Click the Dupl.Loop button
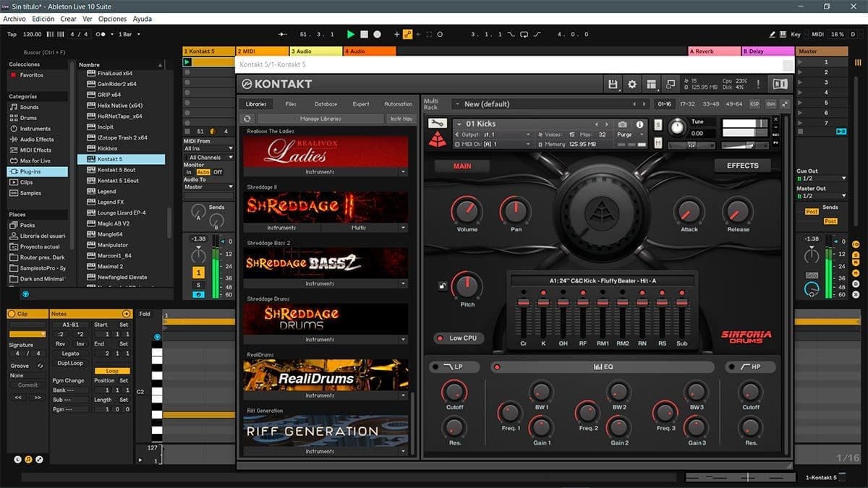The height and width of the screenshot is (488, 868). click(x=70, y=363)
